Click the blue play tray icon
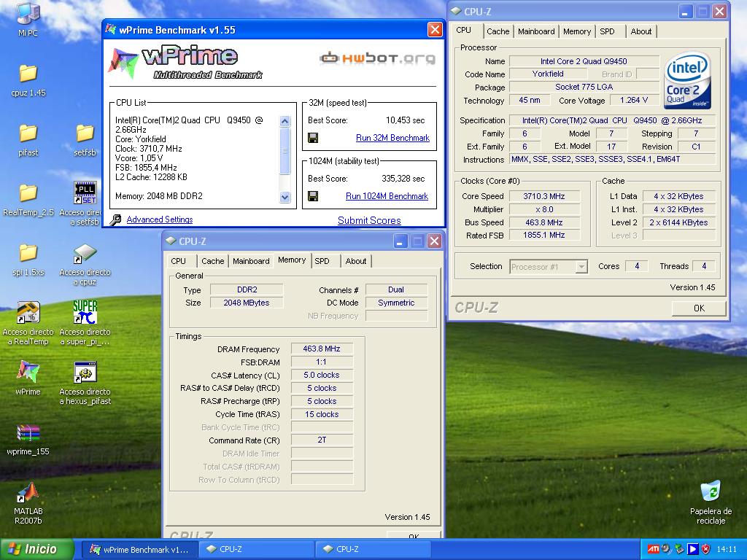Screen dimensions: 747x560 click(693, 549)
